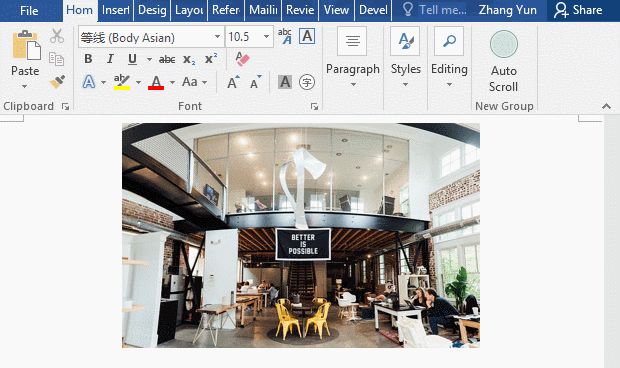Open Change Case dropdown arrow
Screen dimensions: 620x368
[x=204, y=82]
